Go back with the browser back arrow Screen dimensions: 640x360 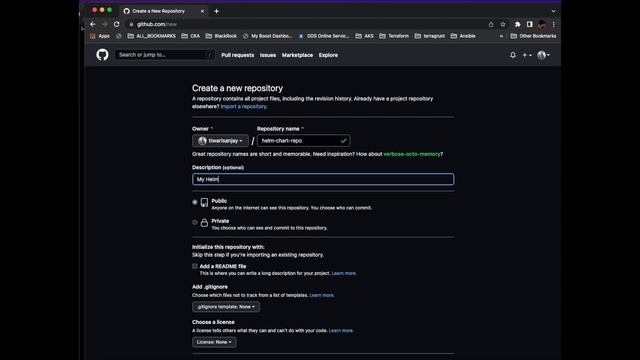[x=93, y=24]
